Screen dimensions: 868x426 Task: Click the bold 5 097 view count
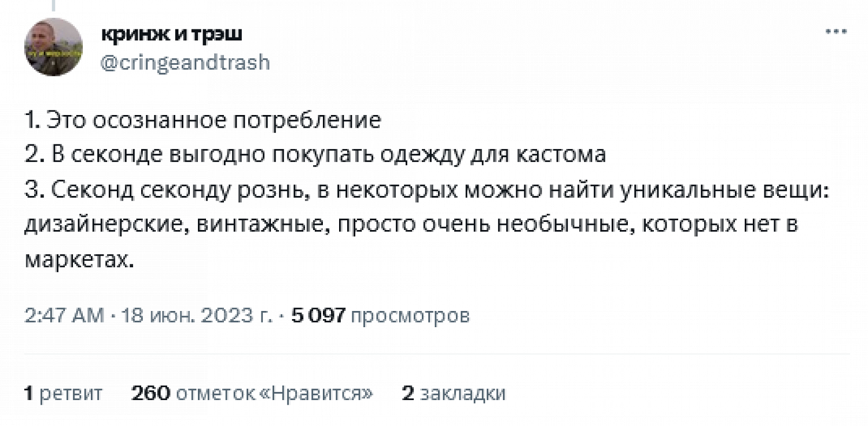318,316
